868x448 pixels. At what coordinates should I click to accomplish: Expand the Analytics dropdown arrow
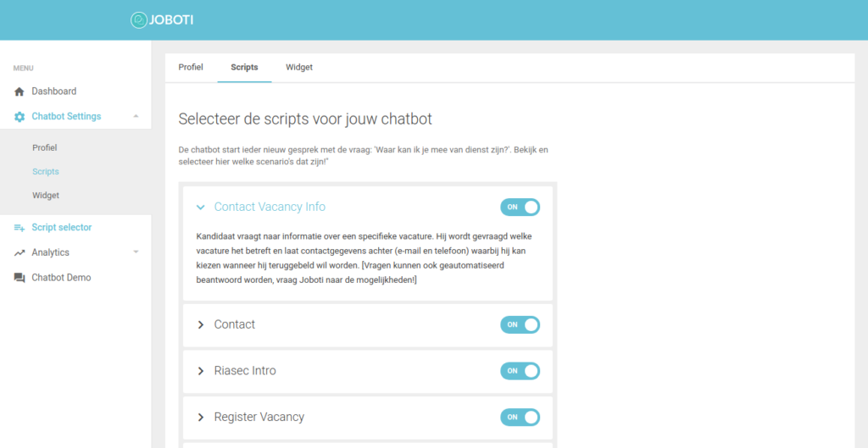point(136,252)
